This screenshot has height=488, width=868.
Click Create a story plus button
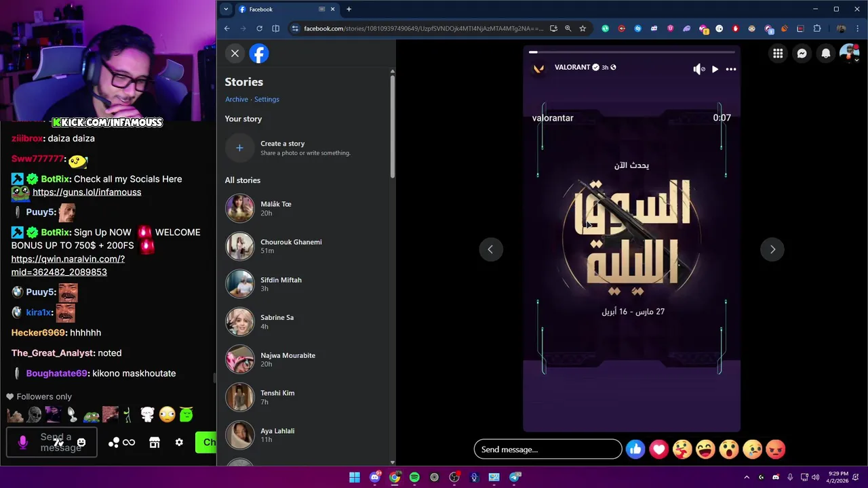coord(239,148)
